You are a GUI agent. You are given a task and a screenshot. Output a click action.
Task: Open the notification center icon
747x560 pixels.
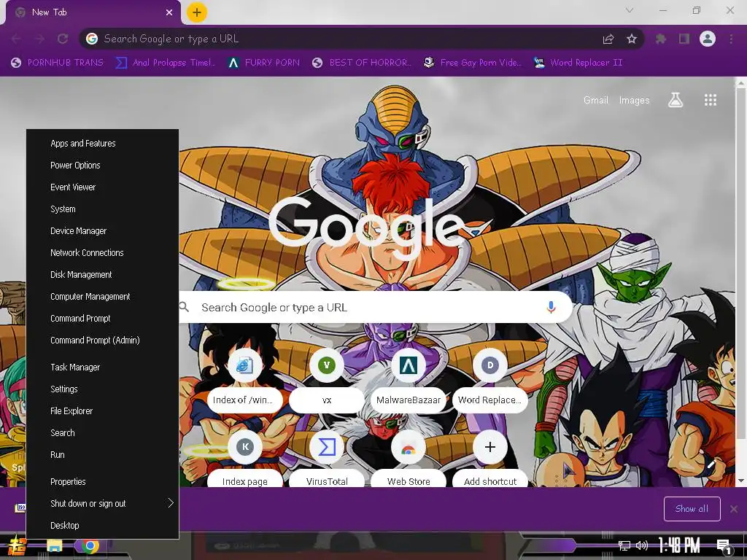coord(724,546)
